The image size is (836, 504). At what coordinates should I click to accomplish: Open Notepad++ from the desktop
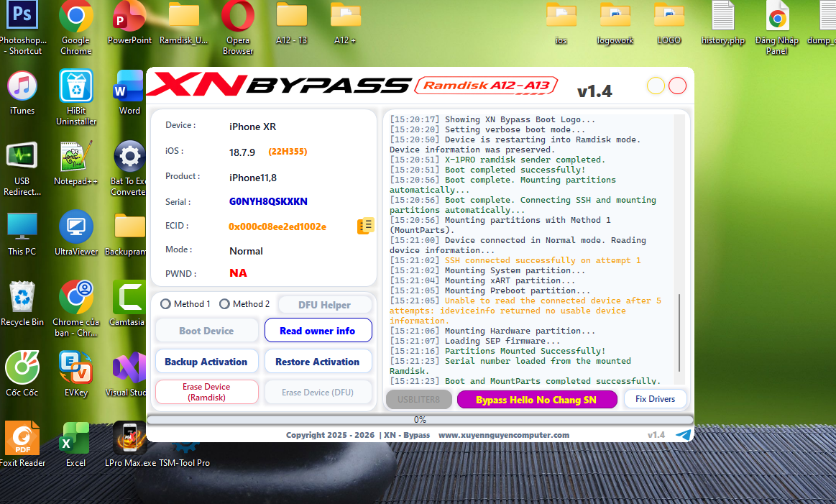[x=75, y=163]
